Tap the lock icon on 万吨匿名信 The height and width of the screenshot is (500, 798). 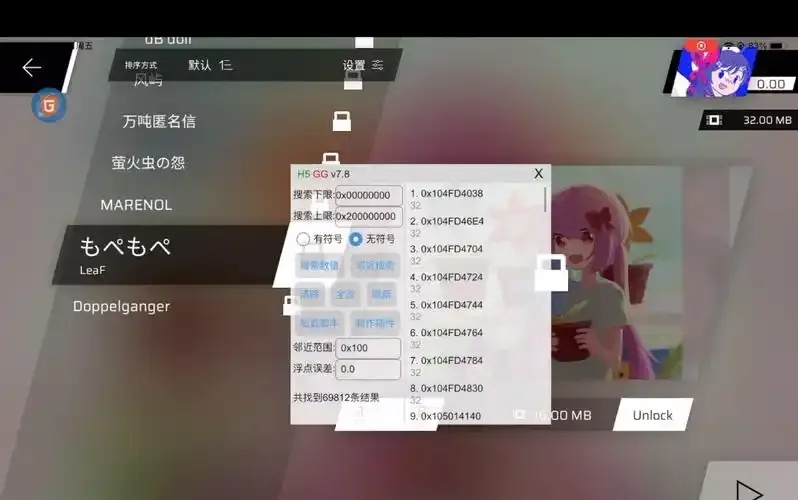341,121
